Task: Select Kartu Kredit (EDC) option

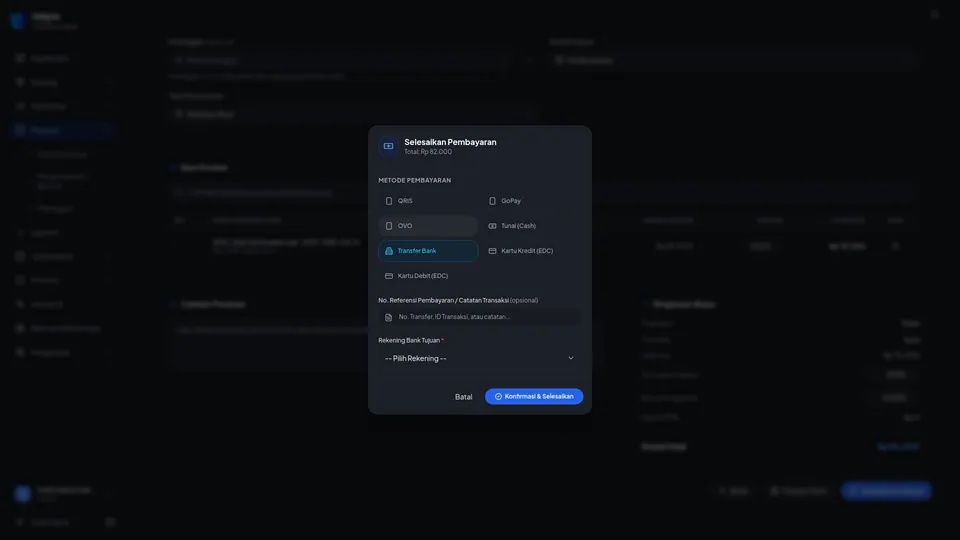Action: point(531,251)
